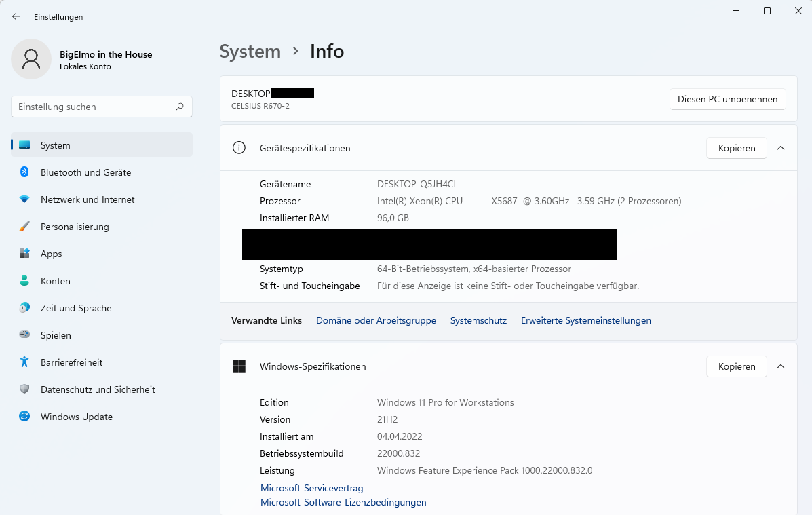The width and height of the screenshot is (812, 515).
Task: Click the Konten person icon
Action: pos(24,281)
